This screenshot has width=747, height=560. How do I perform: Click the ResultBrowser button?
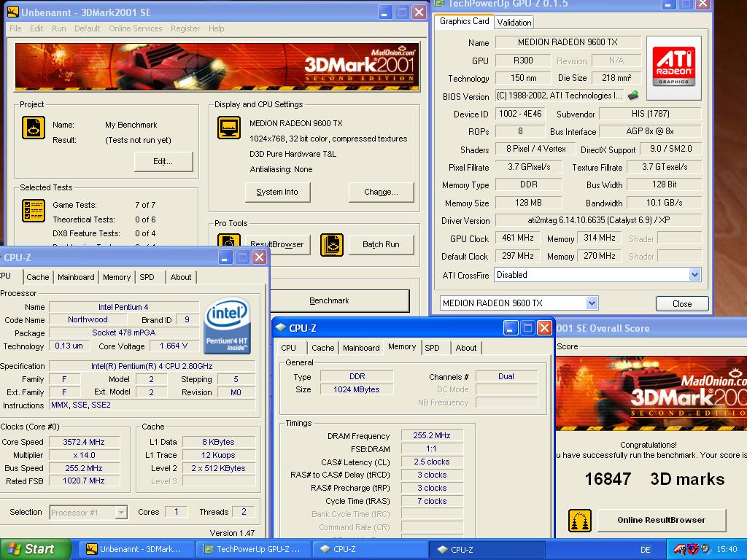(276, 244)
